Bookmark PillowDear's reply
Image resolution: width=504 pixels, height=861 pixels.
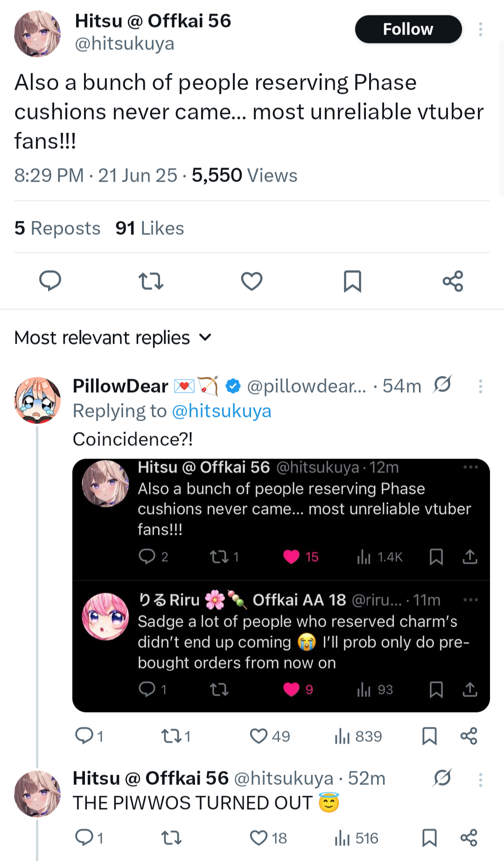[429, 736]
